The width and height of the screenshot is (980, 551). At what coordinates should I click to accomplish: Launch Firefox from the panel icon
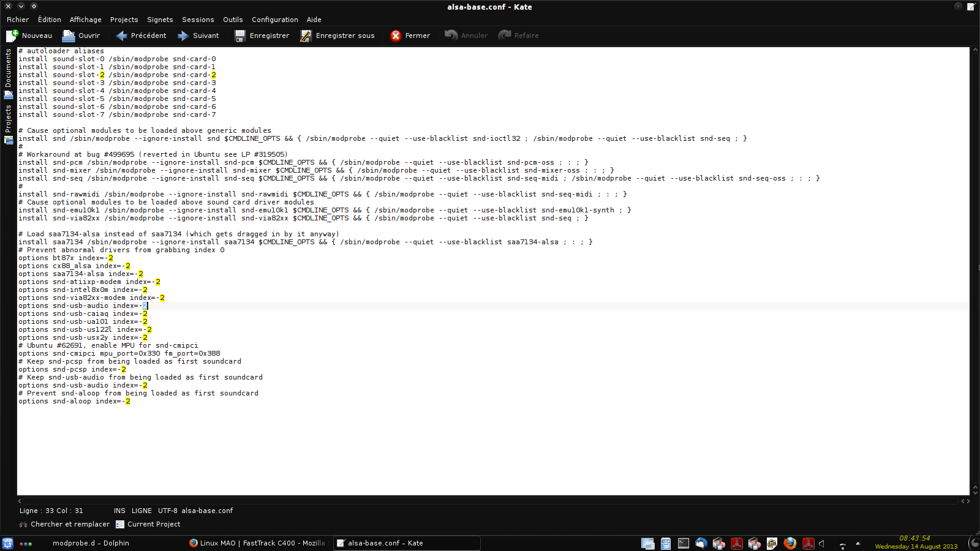[790, 543]
